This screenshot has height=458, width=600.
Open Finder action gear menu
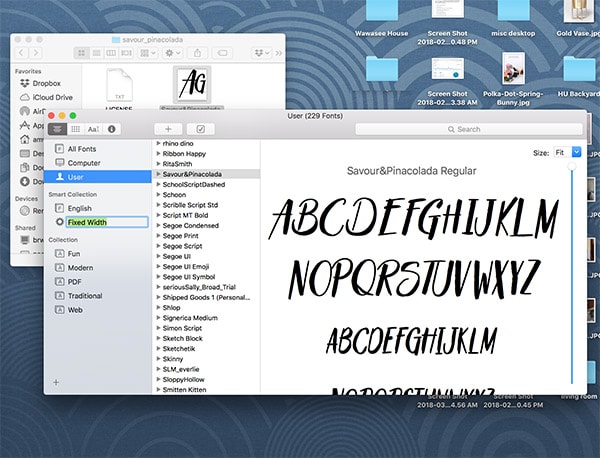(173, 53)
